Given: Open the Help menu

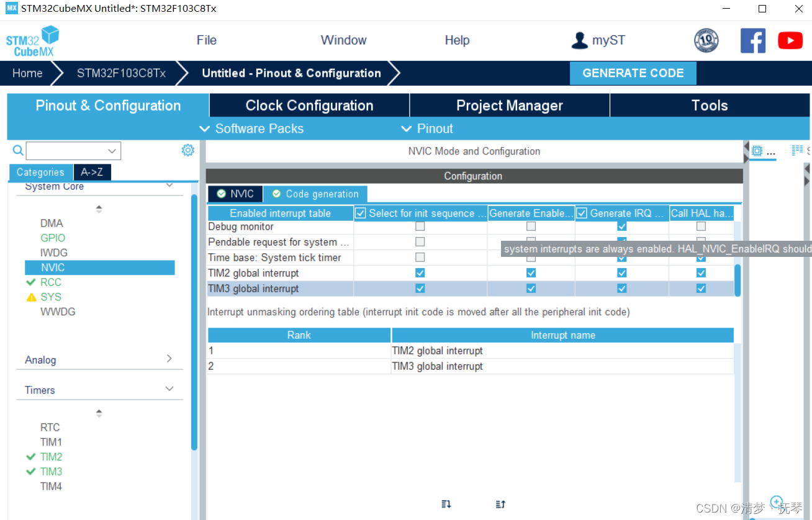Looking at the screenshot, I should [x=457, y=40].
